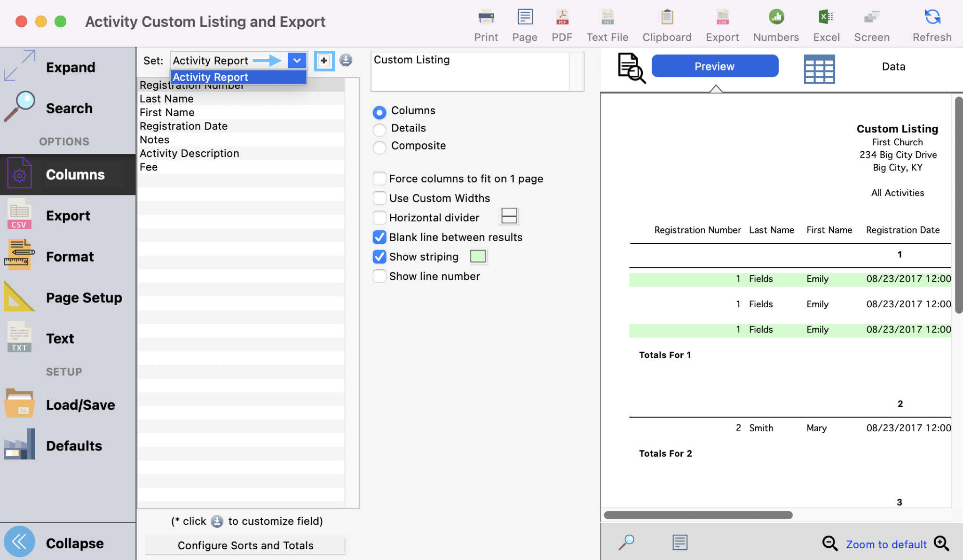Viewport: 963px width, 560px height.
Task: Click the Custom Listing title text field
Action: click(x=470, y=71)
